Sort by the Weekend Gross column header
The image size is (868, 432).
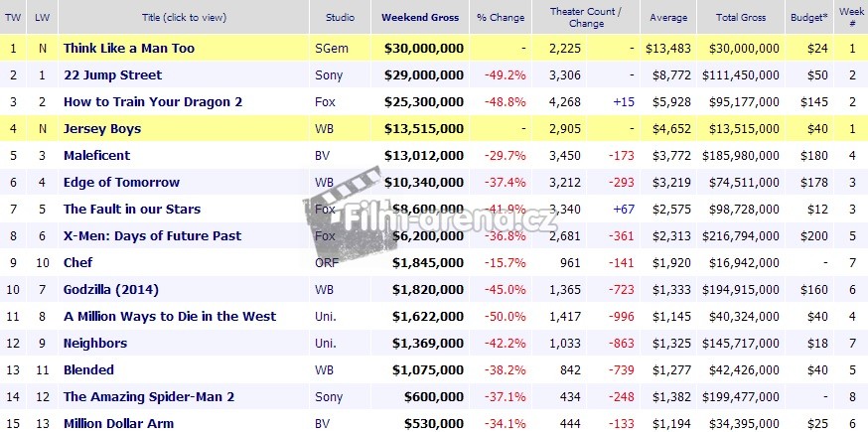point(422,17)
